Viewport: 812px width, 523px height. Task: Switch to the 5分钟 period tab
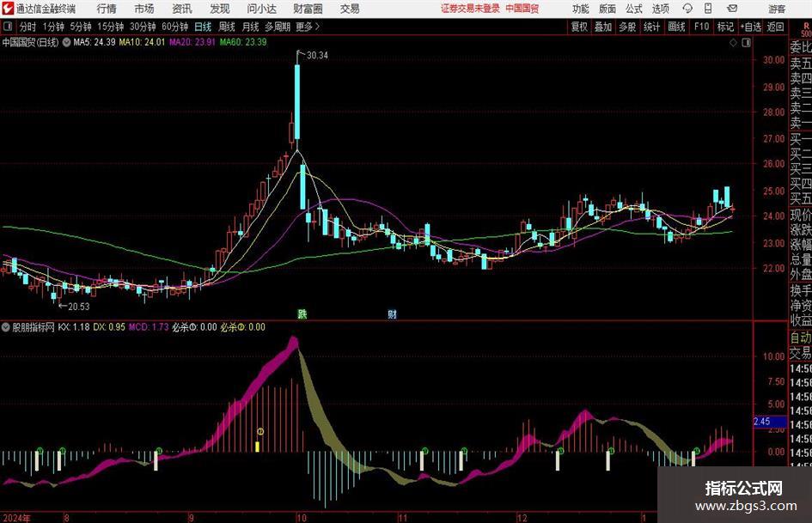[x=80, y=27]
